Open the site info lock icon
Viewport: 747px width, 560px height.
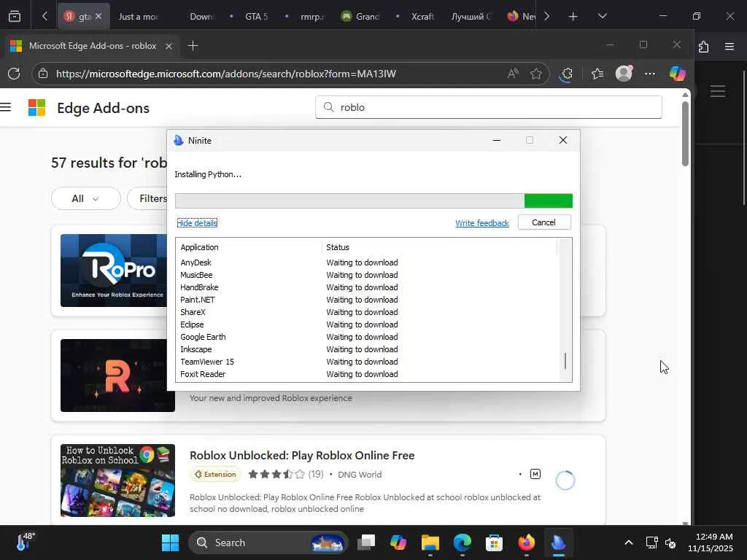(x=43, y=74)
